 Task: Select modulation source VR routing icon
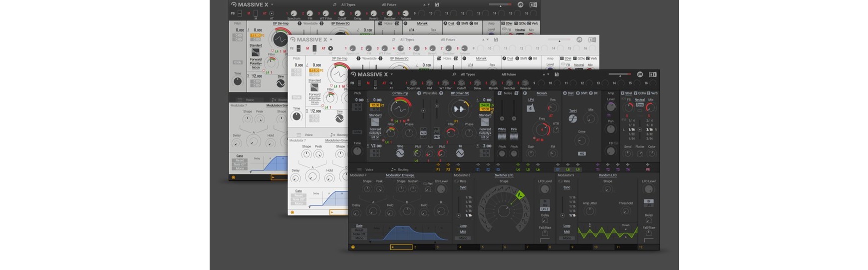(648, 165)
